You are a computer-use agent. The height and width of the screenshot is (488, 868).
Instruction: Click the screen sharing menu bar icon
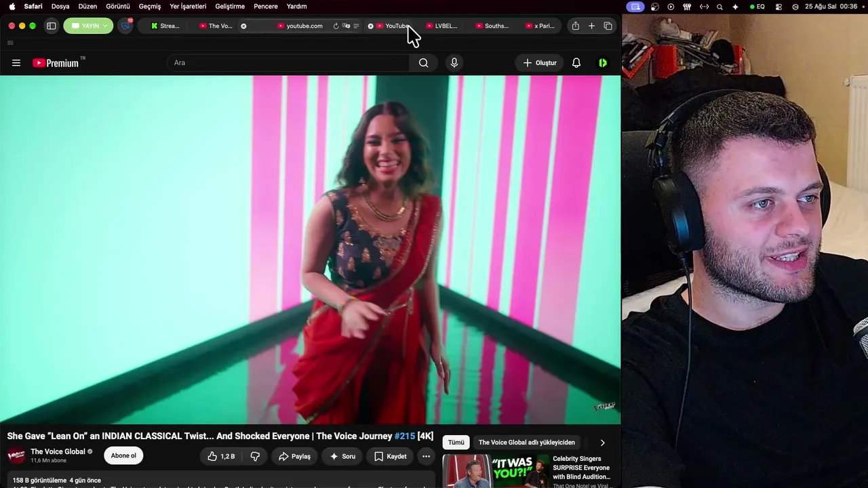(635, 6)
